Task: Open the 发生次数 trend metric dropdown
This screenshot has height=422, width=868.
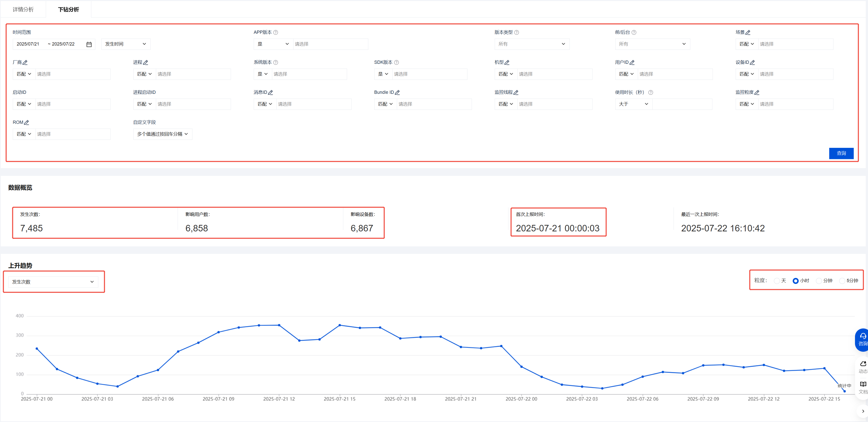Action: click(x=53, y=282)
